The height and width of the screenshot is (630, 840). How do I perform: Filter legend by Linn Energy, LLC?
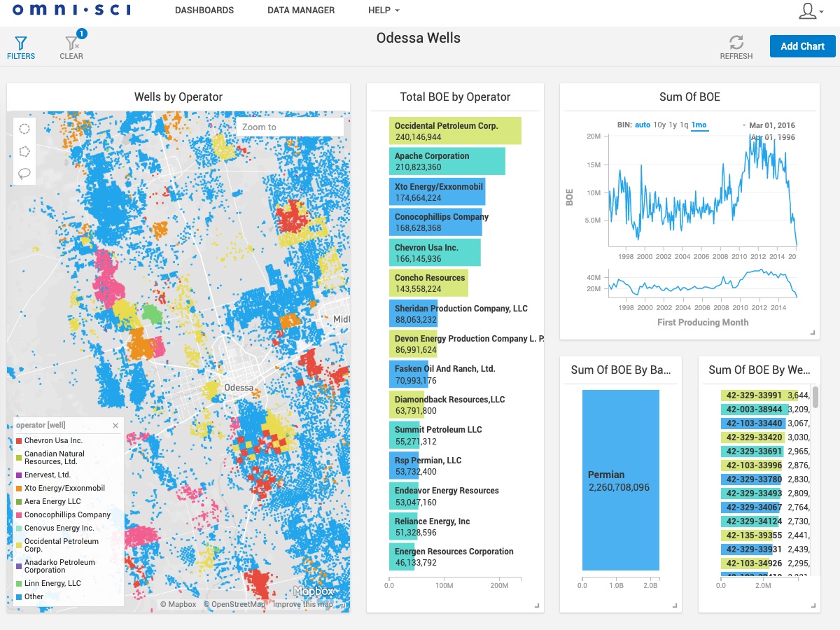click(x=48, y=583)
